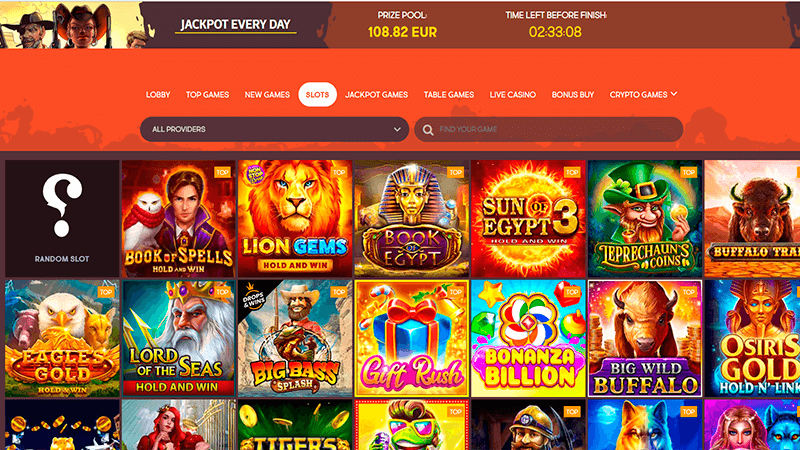The height and width of the screenshot is (450, 800).
Task: Launch the Lion Gems Hold and Win slot
Action: click(x=295, y=219)
